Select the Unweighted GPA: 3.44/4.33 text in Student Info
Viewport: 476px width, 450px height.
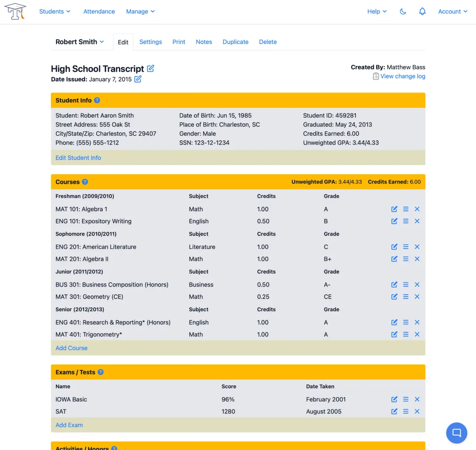pos(341,143)
